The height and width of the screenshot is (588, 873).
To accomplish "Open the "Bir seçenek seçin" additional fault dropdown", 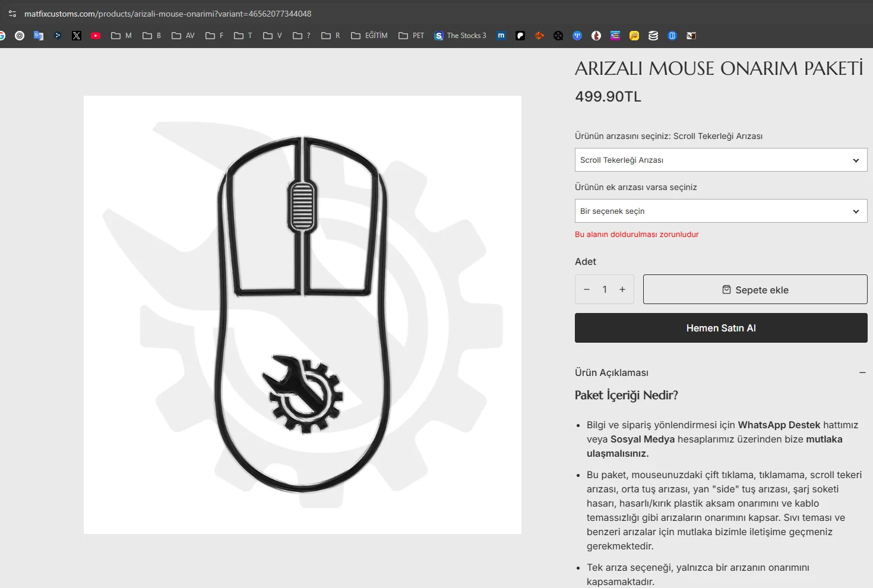I will point(721,211).
